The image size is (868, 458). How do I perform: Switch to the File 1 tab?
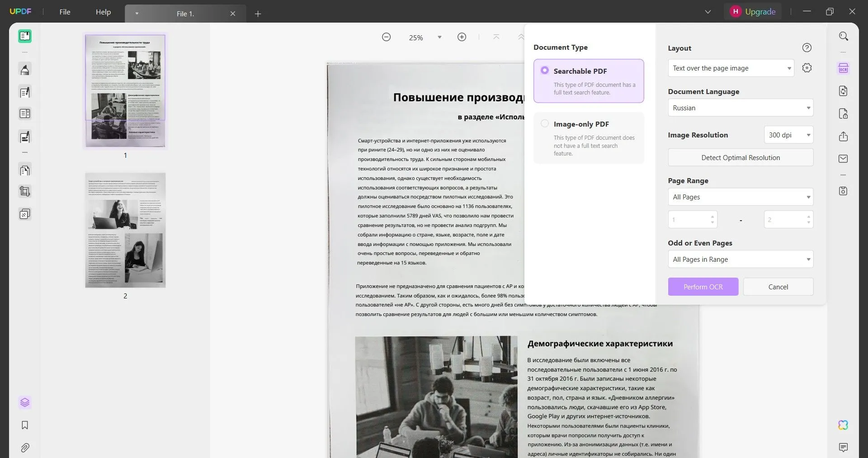(x=185, y=14)
